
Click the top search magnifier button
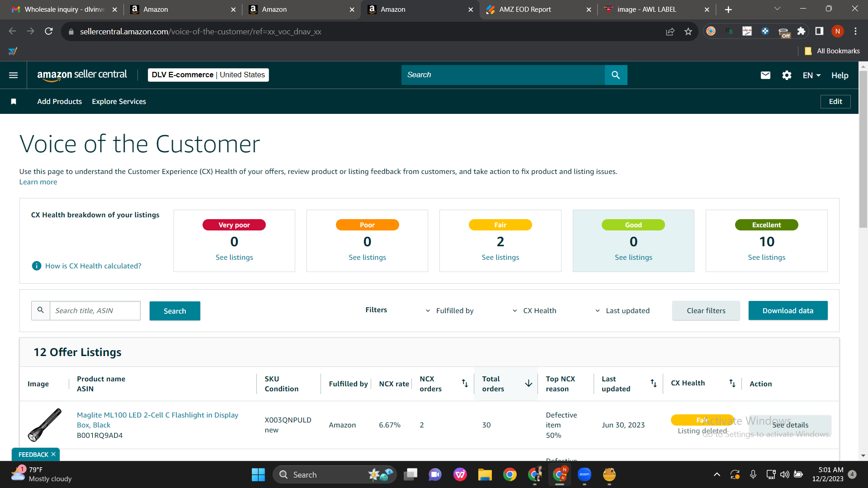point(616,75)
